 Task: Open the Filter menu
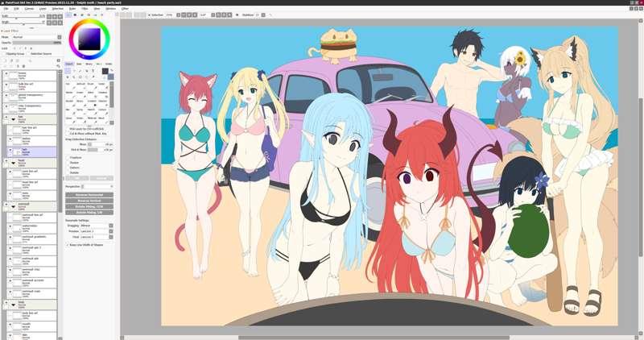point(85,8)
